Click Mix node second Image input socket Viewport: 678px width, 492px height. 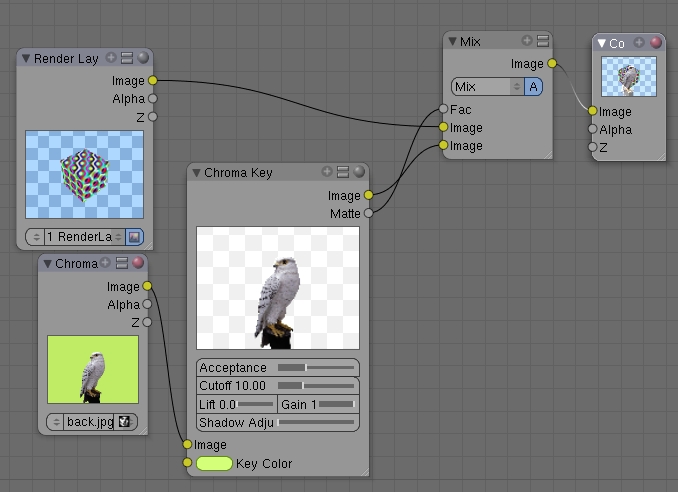click(443, 145)
